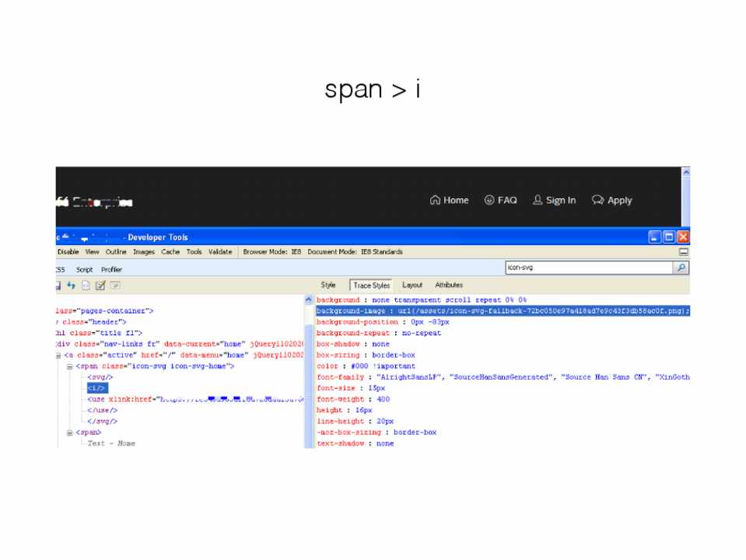Open the Script tab
This screenshot has height=560, width=746.
coord(84,269)
